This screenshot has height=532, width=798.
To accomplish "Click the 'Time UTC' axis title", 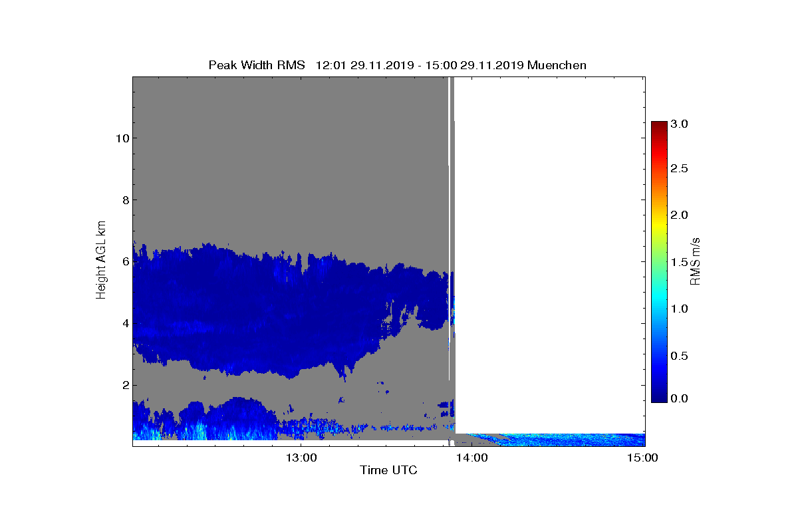I will pyautogui.click(x=389, y=470).
